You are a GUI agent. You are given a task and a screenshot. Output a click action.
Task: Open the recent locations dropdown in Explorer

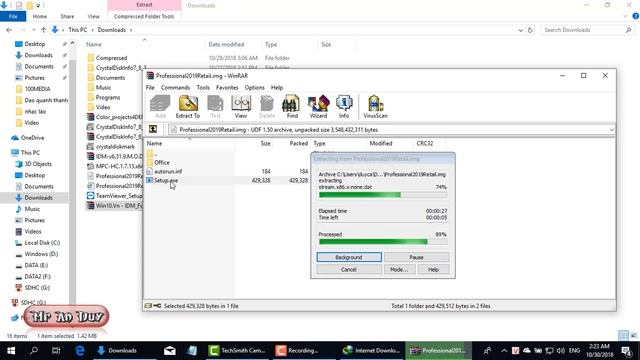coord(33,30)
